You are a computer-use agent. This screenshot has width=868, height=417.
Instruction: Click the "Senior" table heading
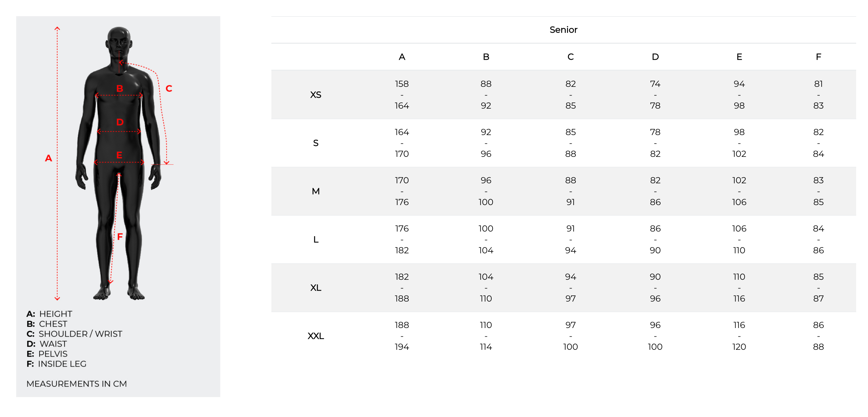tap(563, 30)
